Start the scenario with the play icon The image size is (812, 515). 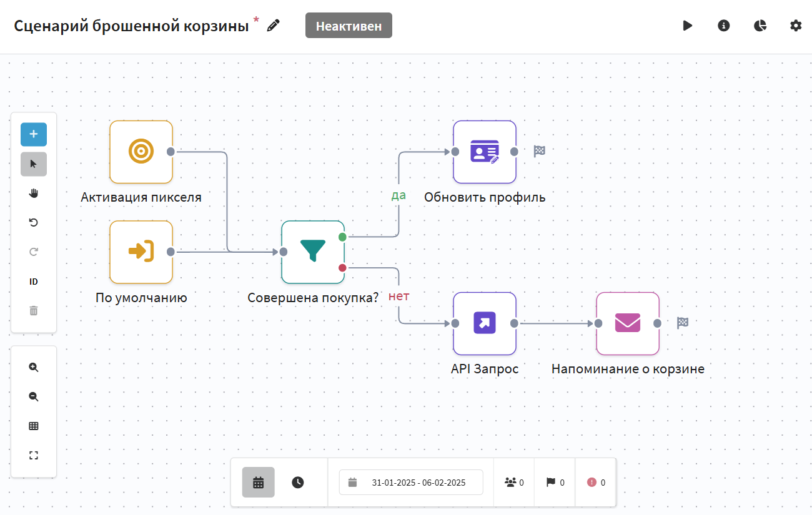point(688,26)
